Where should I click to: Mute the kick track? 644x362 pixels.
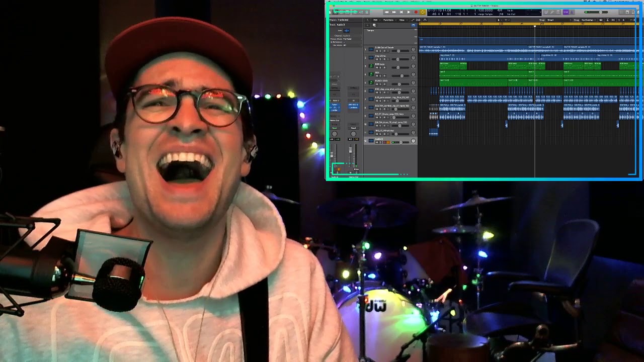[x=377, y=76]
